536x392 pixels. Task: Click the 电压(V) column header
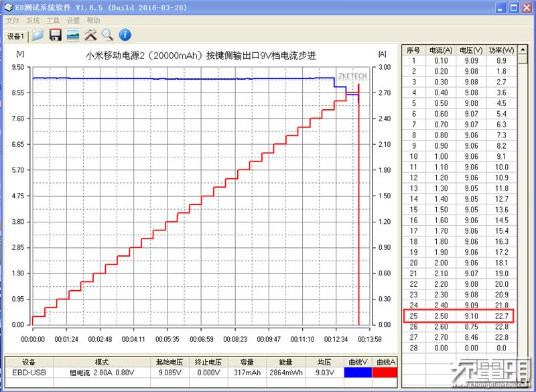(x=471, y=50)
